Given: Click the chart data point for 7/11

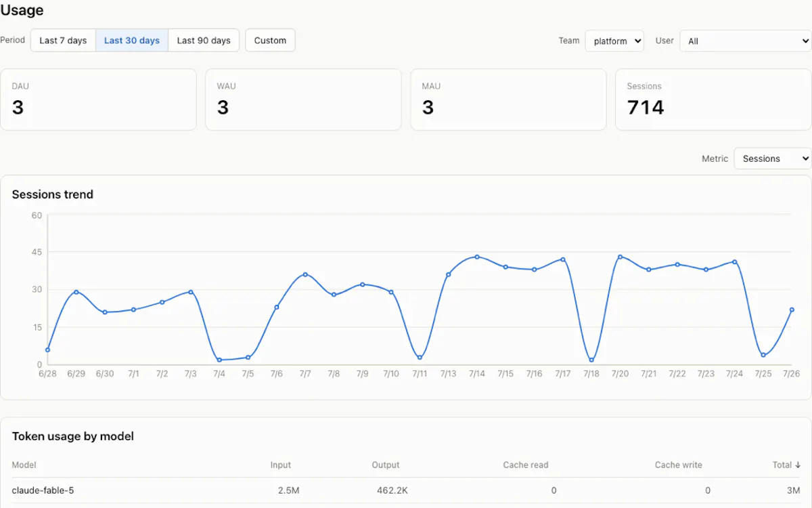Looking at the screenshot, I should pos(420,358).
